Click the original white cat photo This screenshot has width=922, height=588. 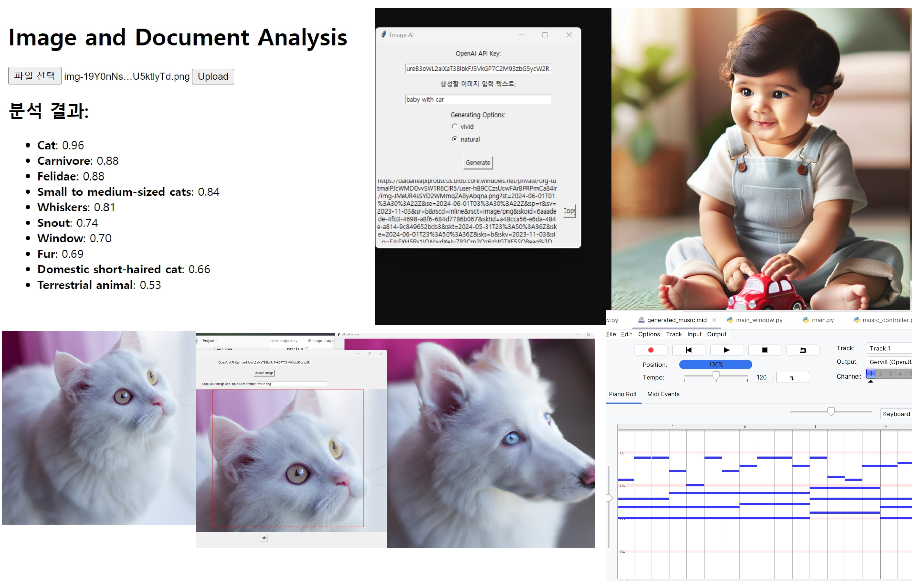(x=99, y=428)
